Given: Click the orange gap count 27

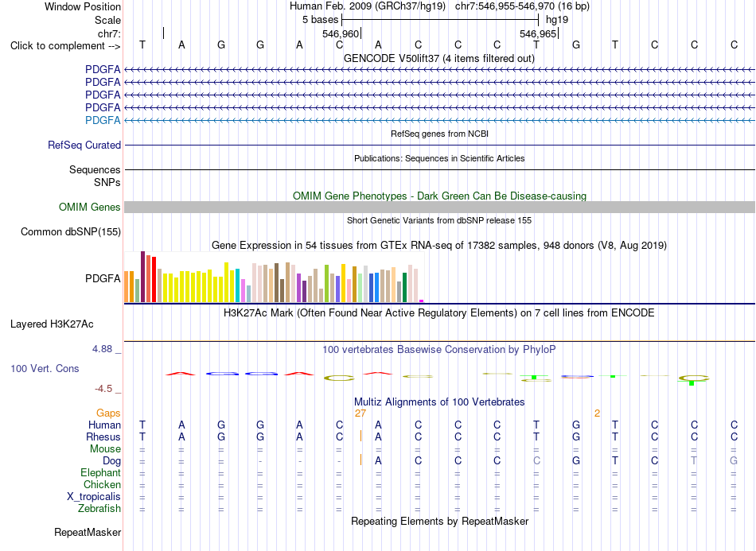Looking at the screenshot, I should [360, 413].
